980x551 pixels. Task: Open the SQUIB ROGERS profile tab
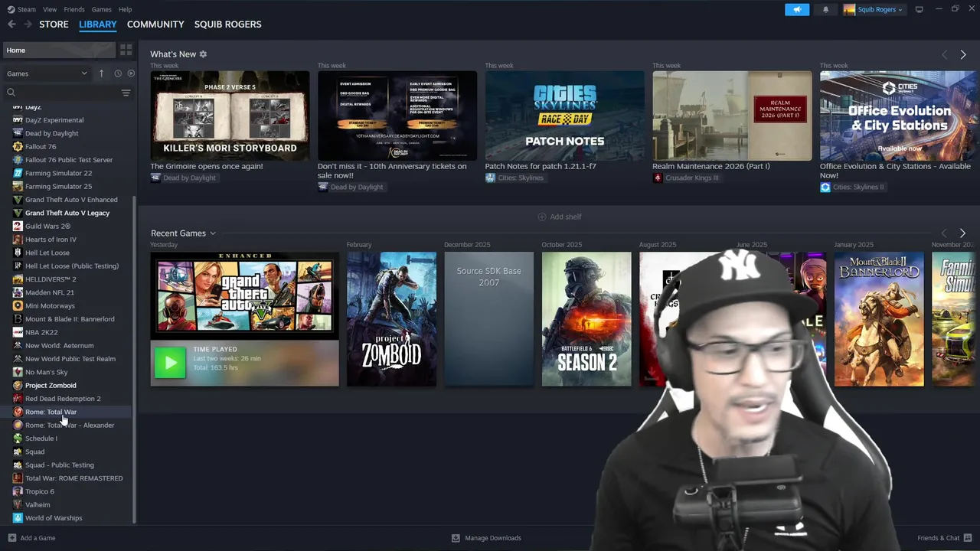tap(227, 24)
